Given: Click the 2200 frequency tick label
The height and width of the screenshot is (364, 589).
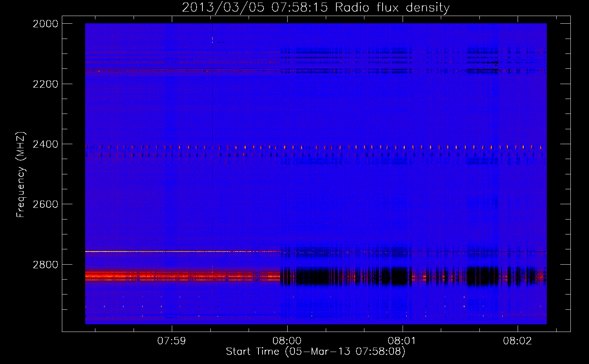Looking at the screenshot, I should coord(46,84).
